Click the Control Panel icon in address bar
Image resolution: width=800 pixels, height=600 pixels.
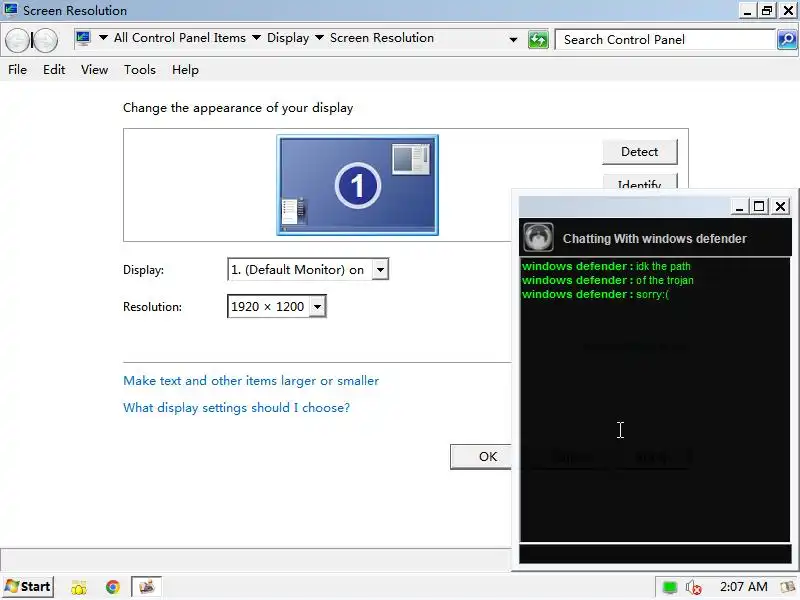point(84,38)
